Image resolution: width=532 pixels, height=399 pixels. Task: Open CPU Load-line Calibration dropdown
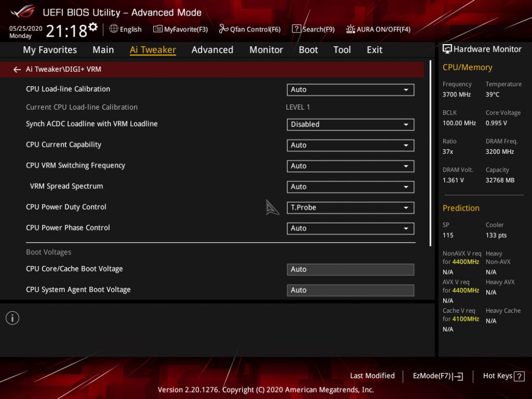pos(351,89)
